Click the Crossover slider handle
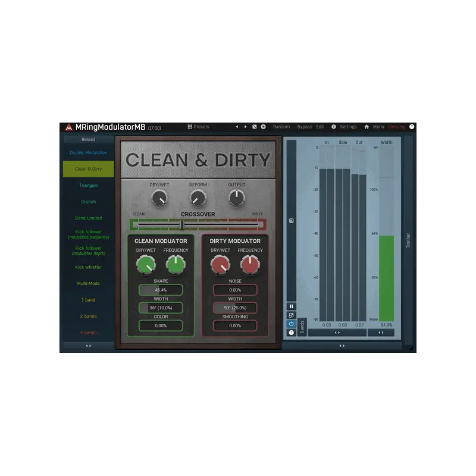Screen dimensions: 476x476 (x=181, y=225)
